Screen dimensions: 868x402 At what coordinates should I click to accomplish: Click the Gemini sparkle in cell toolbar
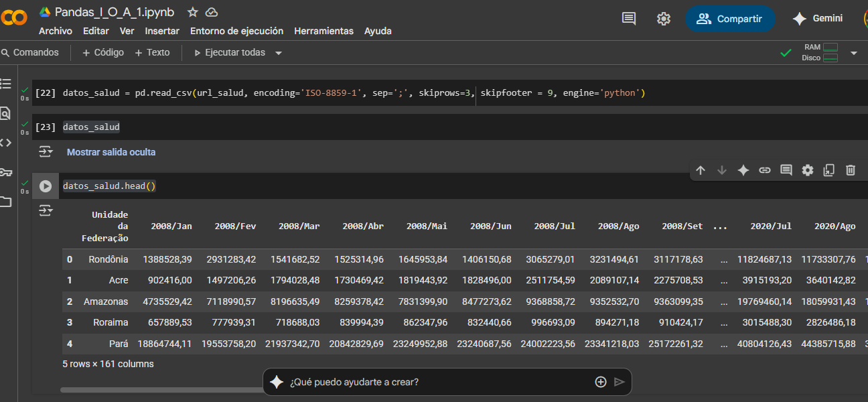[743, 170]
